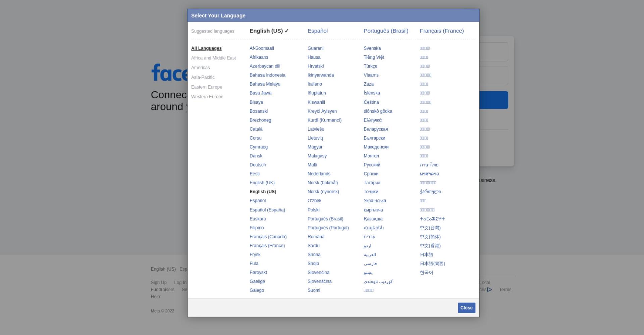
Task: Filter languages by Americas
Action: (x=200, y=68)
